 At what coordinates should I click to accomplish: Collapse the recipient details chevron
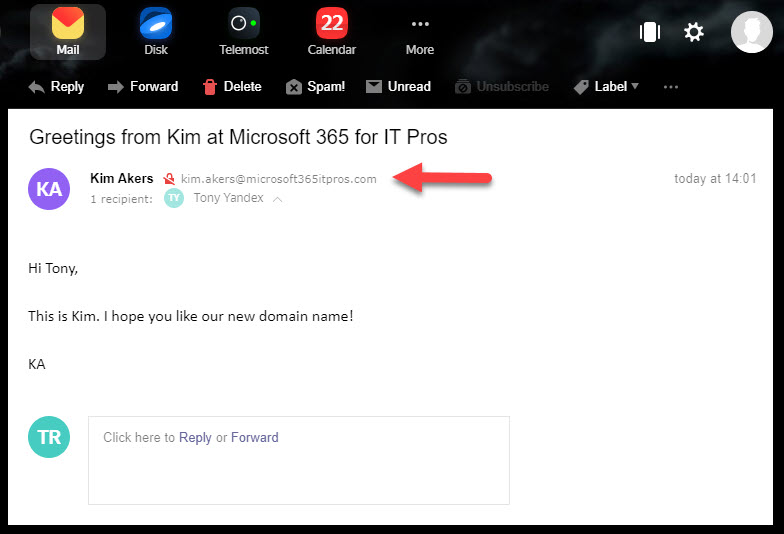(x=278, y=199)
